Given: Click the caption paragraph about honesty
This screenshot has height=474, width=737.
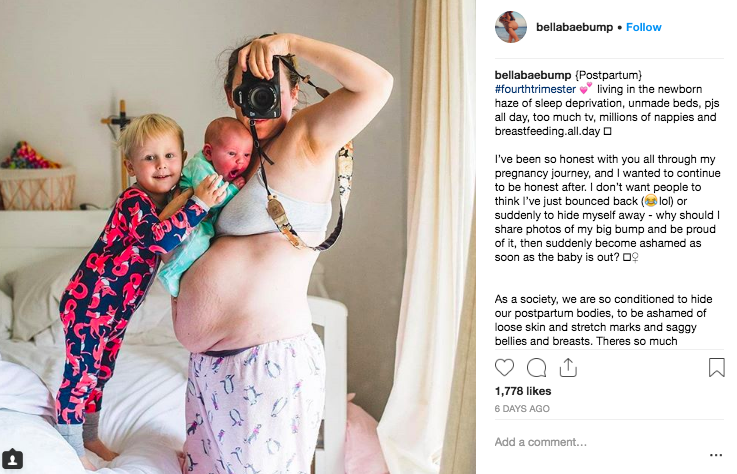Looking at the screenshot, I should pyautogui.click(x=607, y=208).
